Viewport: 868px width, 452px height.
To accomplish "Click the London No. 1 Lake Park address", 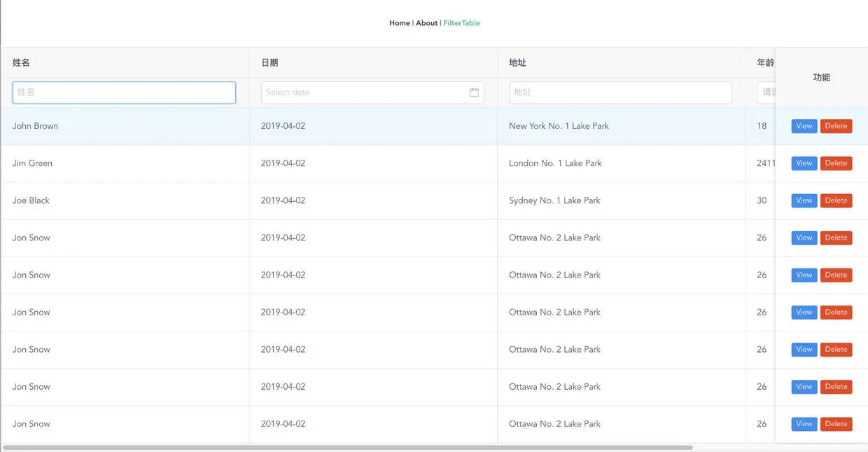I will [555, 163].
